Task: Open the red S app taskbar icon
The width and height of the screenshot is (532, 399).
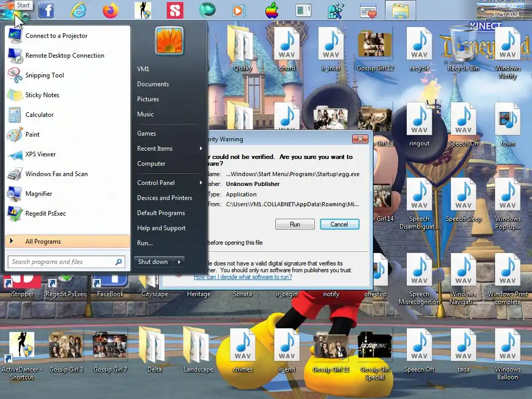Action: [x=175, y=10]
